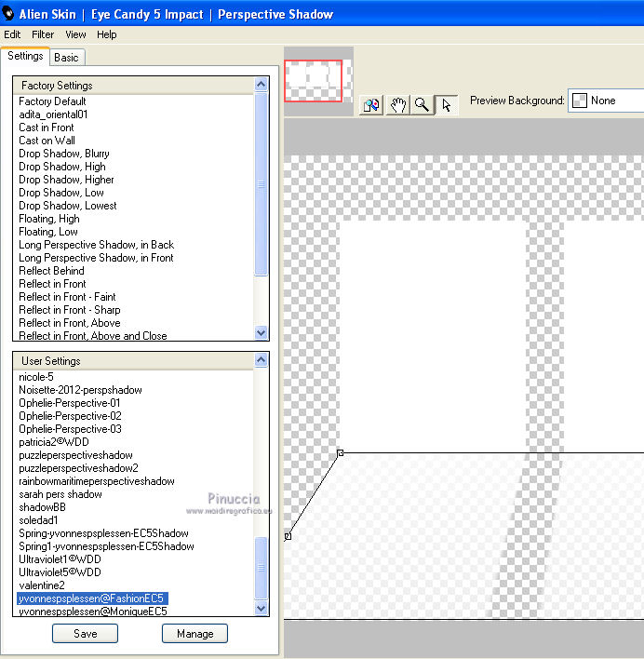Click the Manage button
644x659 pixels.
point(195,633)
